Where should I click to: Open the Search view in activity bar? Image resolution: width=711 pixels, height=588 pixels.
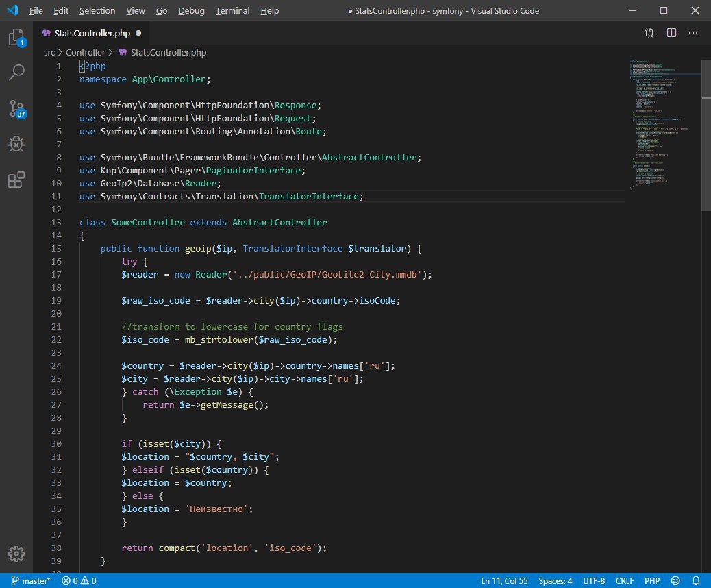16,73
